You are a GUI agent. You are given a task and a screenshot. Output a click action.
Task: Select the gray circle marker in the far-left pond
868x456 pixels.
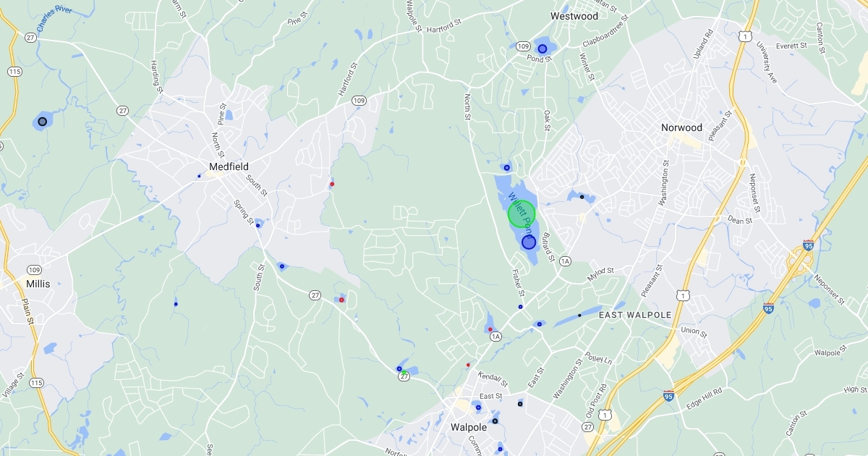pyautogui.click(x=43, y=122)
